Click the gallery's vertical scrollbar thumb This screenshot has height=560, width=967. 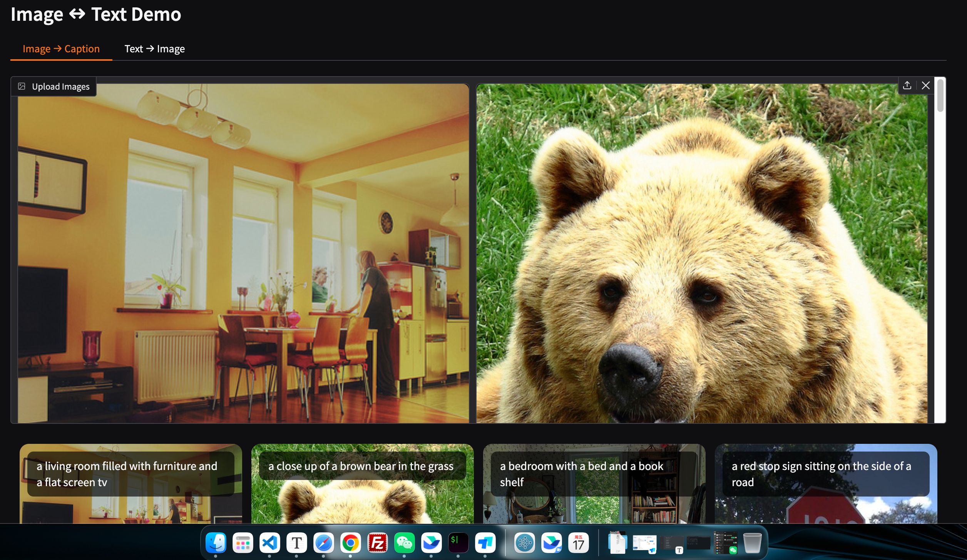[940, 95]
